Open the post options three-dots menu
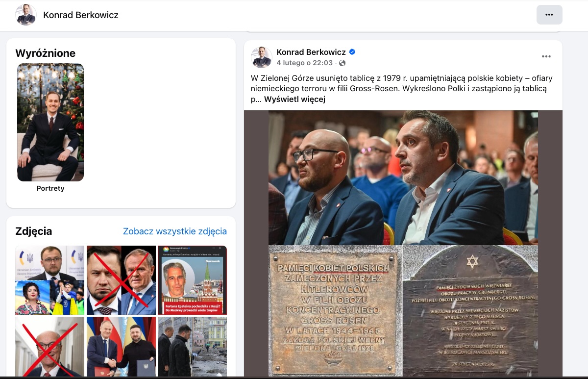This screenshot has height=379, width=588. 546,57
